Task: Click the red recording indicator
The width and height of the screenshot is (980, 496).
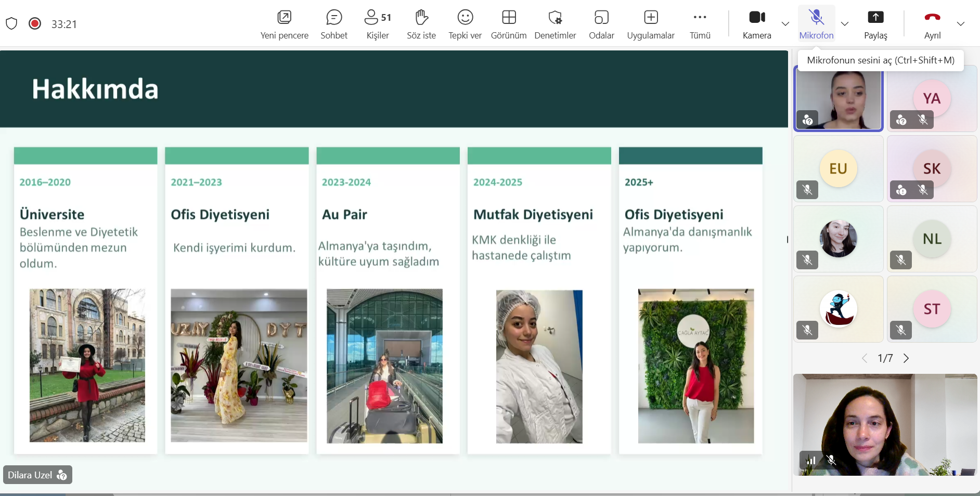Action: 35,23
